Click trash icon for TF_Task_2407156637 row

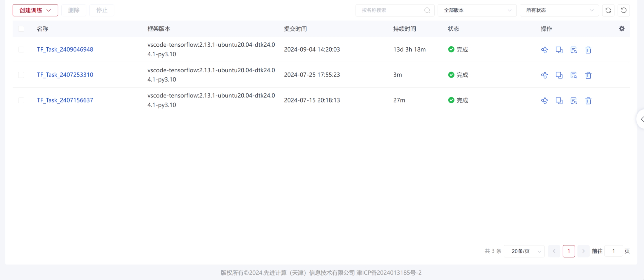pos(588,100)
